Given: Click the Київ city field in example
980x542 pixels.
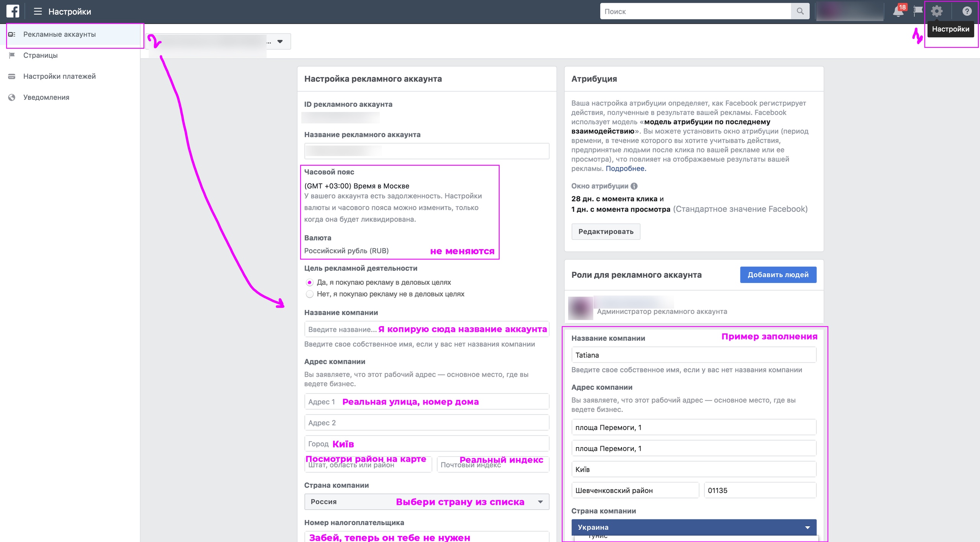Looking at the screenshot, I should coord(694,469).
